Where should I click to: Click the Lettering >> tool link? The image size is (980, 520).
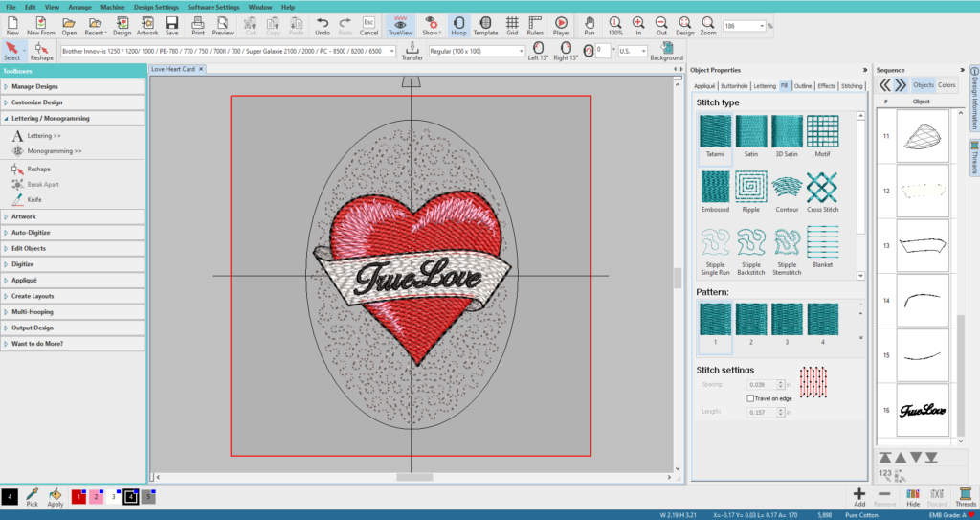(41, 136)
